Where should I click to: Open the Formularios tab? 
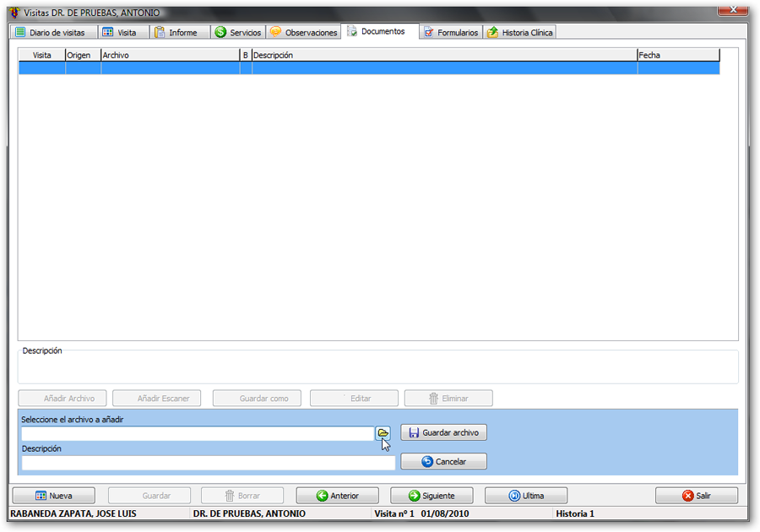tap(450, 32)
